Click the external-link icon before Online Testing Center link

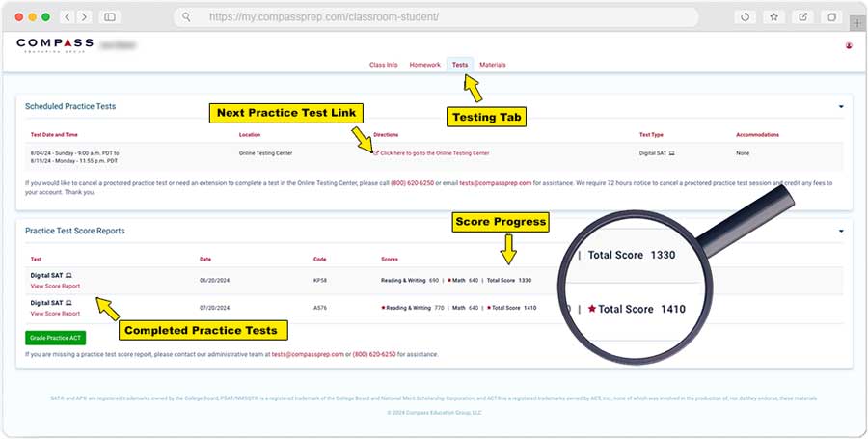point(376,152)
